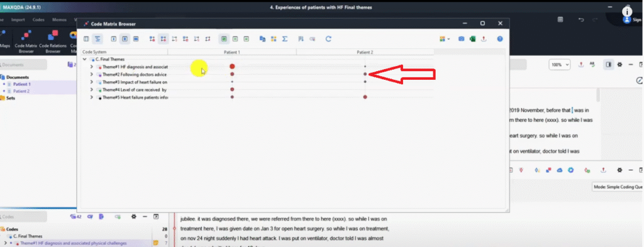Click the sum sigma icon
This screenshot has height=247, width=644.
tap(285, 39)
